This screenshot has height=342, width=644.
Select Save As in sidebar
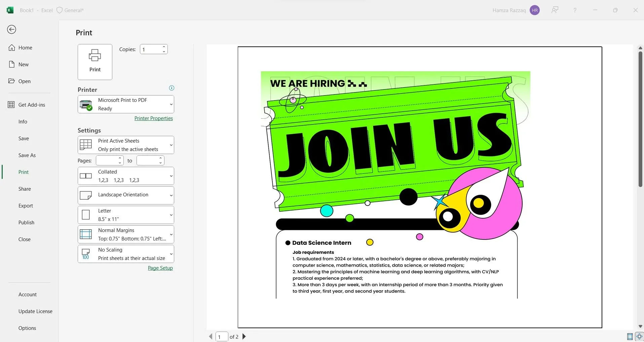27,155
